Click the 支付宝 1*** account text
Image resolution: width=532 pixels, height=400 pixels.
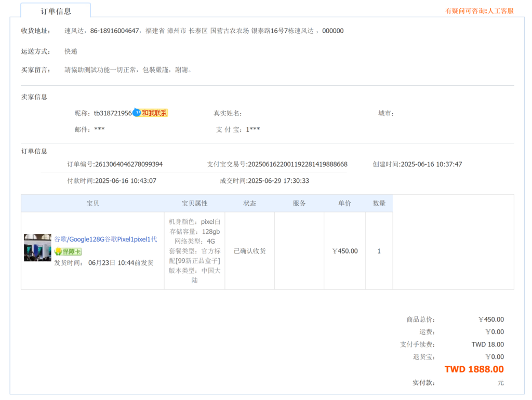pyautogui.click(x=238, y=129)
